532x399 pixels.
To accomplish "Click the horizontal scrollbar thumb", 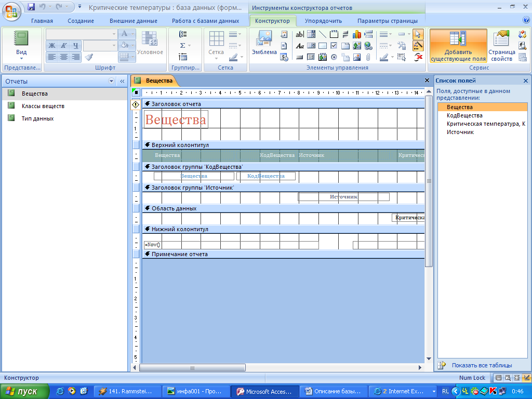I will point(192,368).
